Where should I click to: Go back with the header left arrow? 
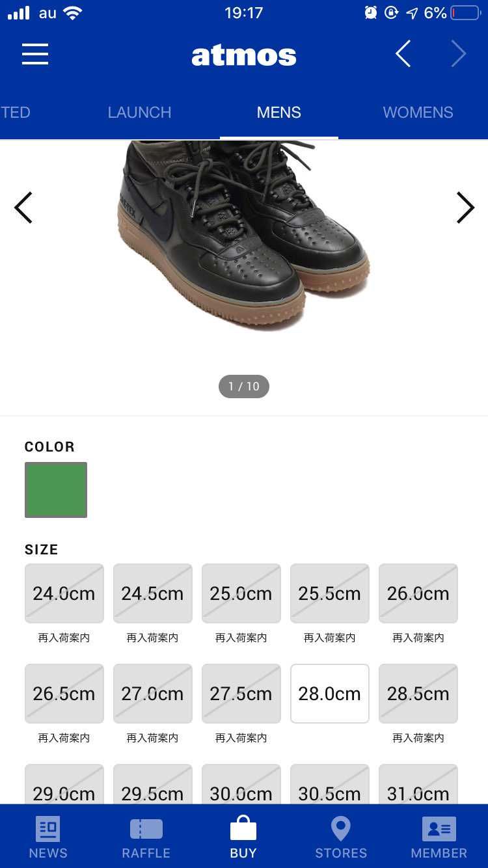[x=403, y=54]
